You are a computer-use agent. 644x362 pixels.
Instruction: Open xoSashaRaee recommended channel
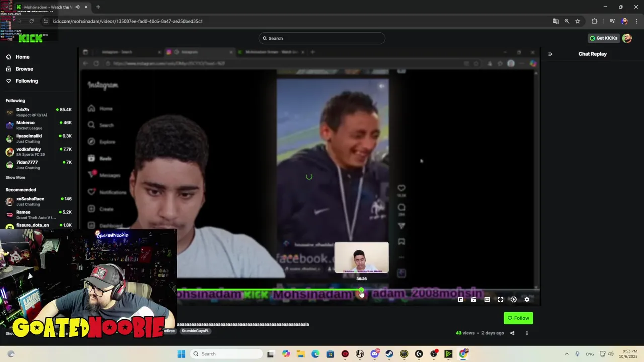click(39, 201)
